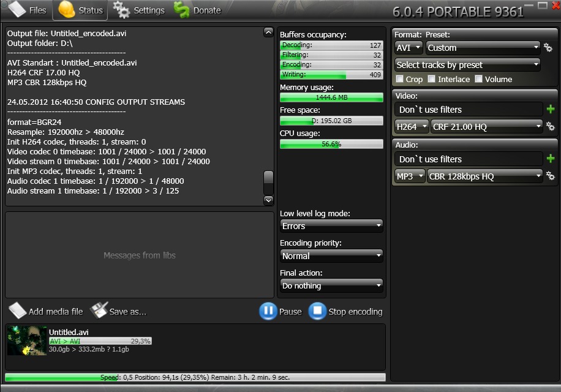The height and width of the screenshot is (392, 561).
Task: Add a video filter with green plus
Action: [x=550, y=110]
